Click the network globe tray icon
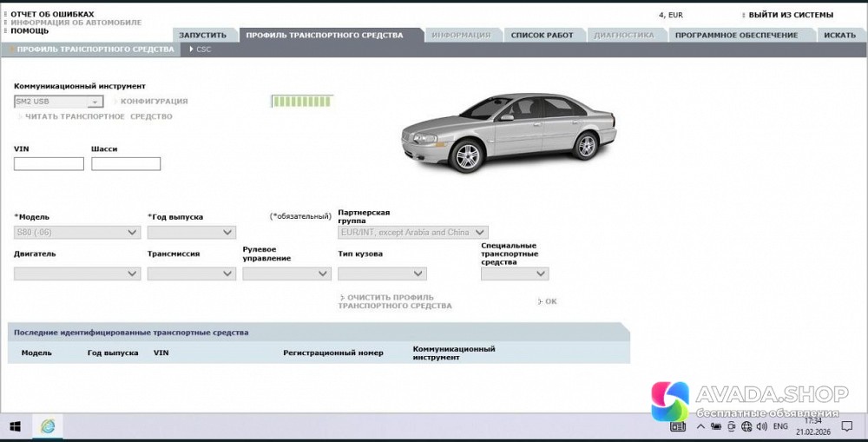The height and width of the screenshot is (442, 868). pyautogui.click(x=746, y=427)
